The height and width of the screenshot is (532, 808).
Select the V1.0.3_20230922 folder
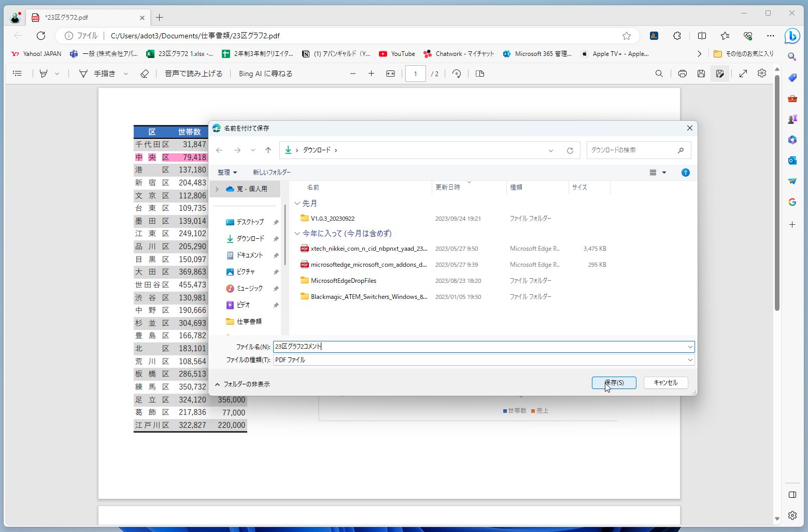[x=333, y=219]
